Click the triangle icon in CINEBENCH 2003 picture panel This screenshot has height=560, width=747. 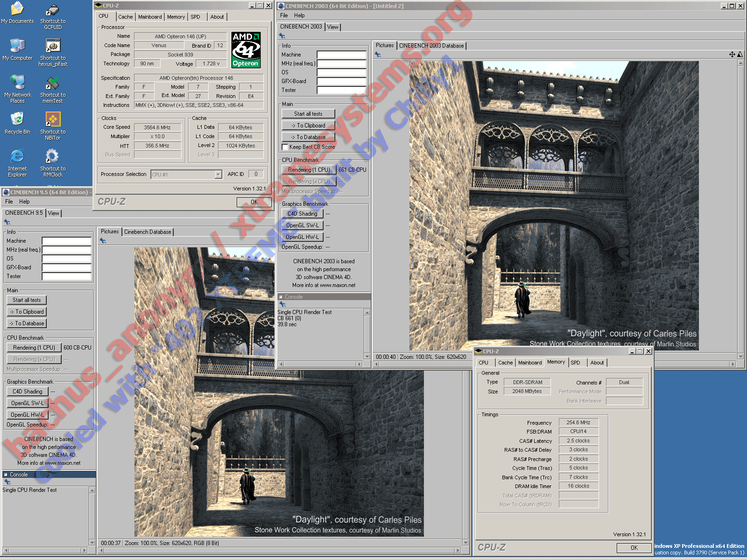740,55
